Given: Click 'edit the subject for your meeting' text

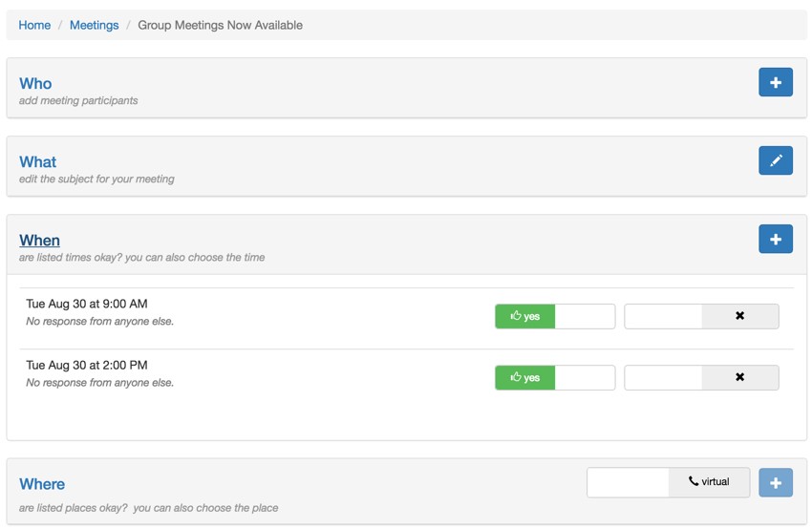Looking at the screenshot, I should 96,180.
